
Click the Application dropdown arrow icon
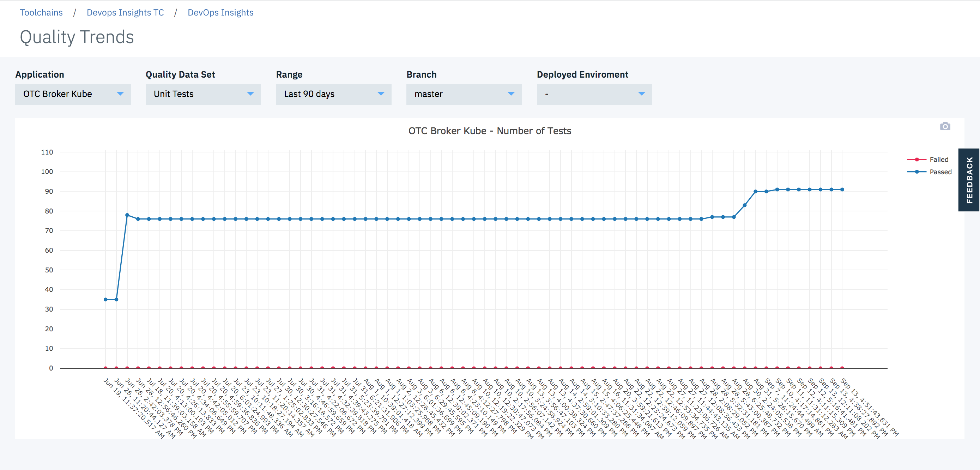pyautogui.click(x=120, y=94)
